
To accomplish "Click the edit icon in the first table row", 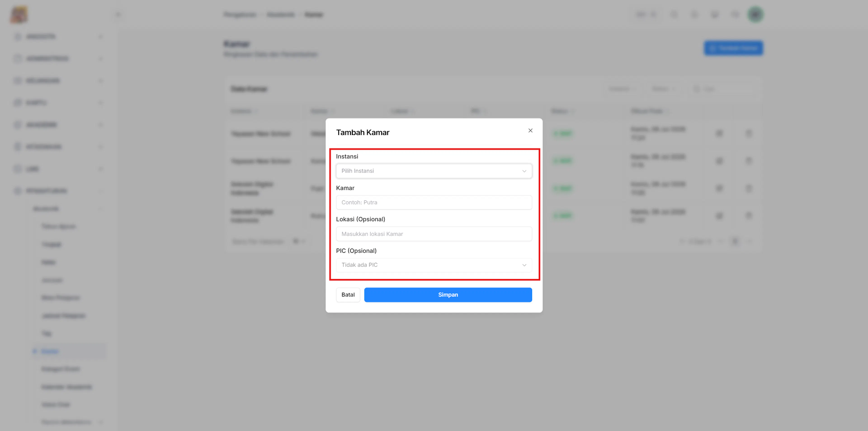I will pyautogui.click(x=719, y=133).
